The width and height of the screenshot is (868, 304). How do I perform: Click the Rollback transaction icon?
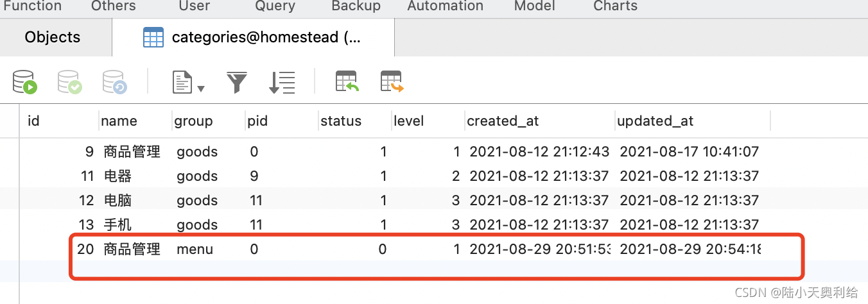(x=114, y=82)
